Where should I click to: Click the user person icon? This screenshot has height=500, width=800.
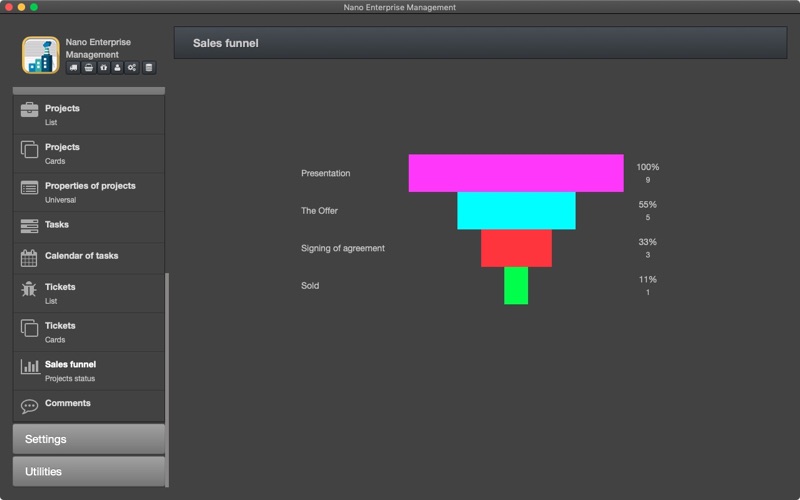tap(117, 68)
